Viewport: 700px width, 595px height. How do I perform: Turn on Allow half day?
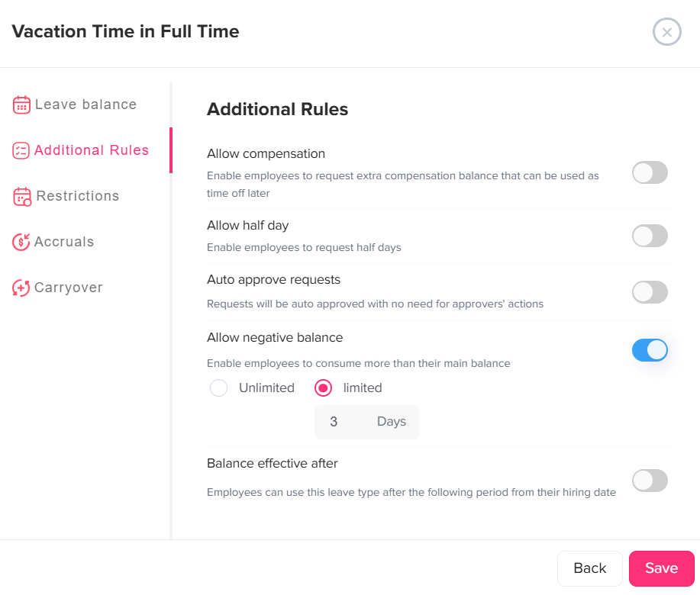click(650, 236)
